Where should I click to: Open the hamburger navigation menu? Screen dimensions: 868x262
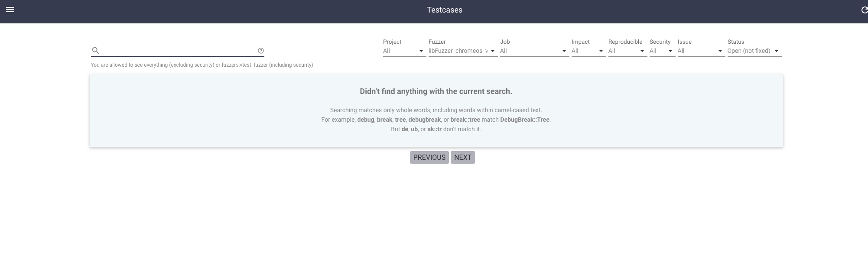click(x=10, y=10)
